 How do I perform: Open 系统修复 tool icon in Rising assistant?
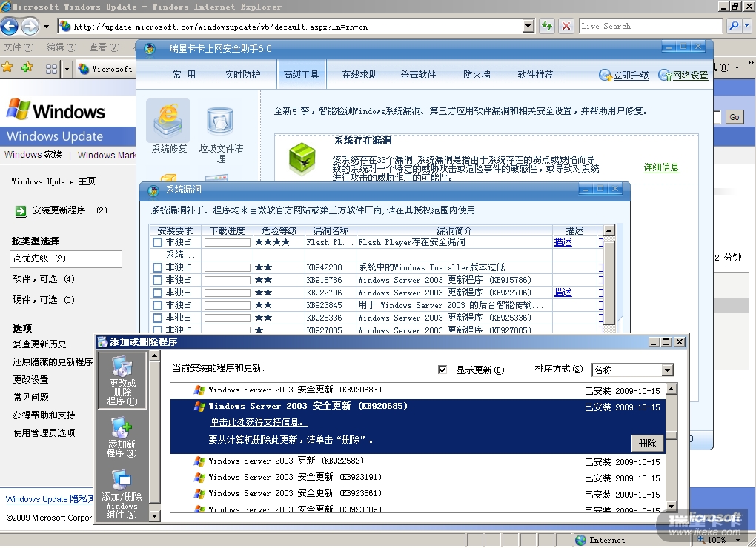coord(168,121)
